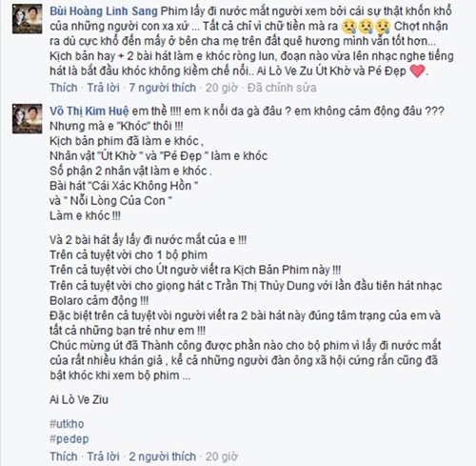This screenshot has width=476, height=466.
Task: Show edit history via Đã chỉnh sửa
Action: pyautogui.click(x=282, y=88)
